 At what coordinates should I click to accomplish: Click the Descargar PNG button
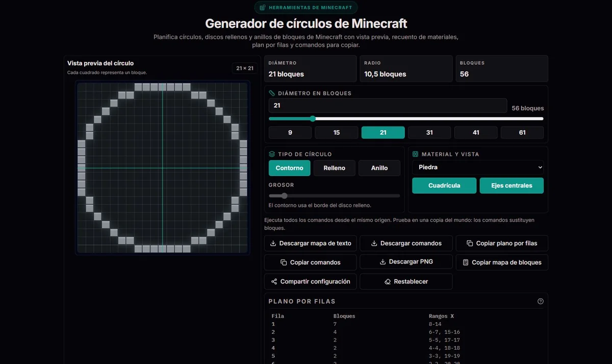point(406,262)
